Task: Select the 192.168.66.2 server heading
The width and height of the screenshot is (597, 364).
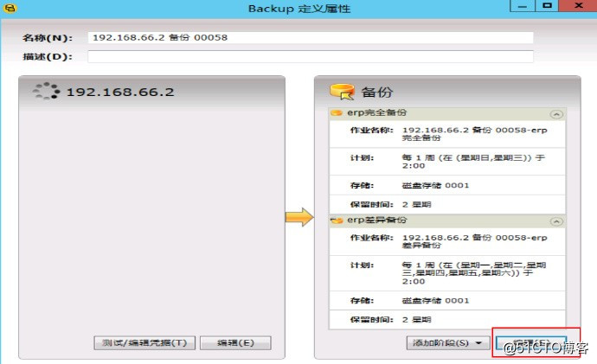Action: click(120, 92)
